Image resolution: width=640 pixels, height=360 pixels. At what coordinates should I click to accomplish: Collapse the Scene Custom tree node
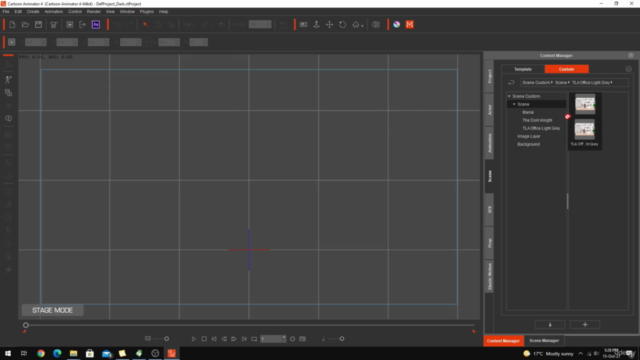509,96
